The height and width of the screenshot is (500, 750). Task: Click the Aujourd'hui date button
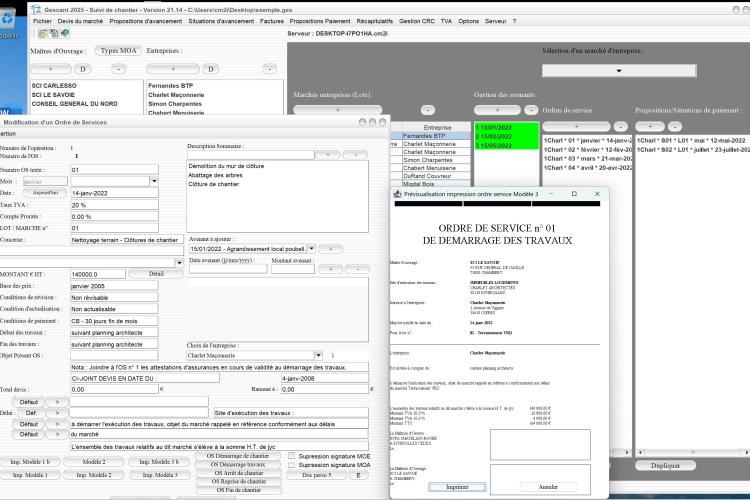pyautogui.click(x=45, y=193)
